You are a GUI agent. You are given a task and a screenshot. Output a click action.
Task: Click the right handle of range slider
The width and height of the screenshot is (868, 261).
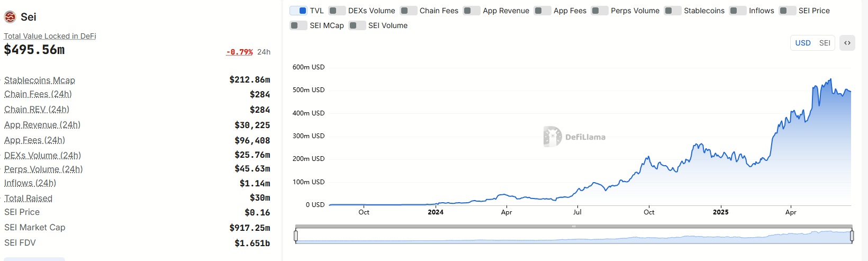pyautogui.click(x=852, y=236)
